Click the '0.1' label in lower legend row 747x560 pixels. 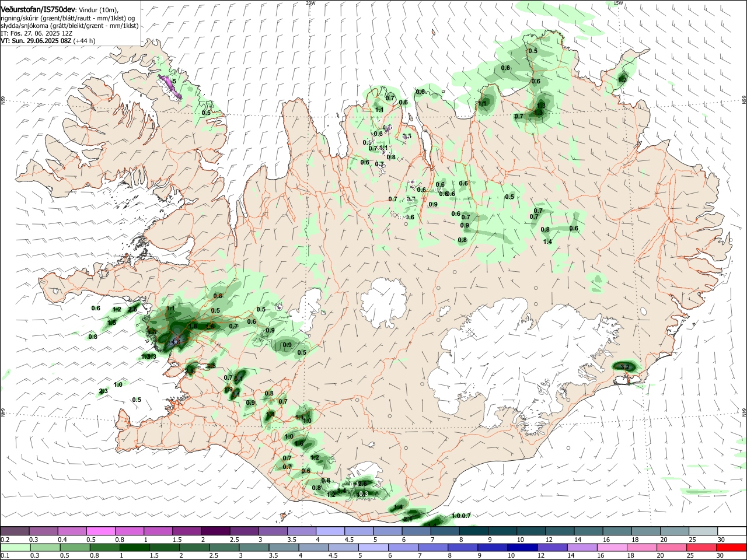point(6,556)
